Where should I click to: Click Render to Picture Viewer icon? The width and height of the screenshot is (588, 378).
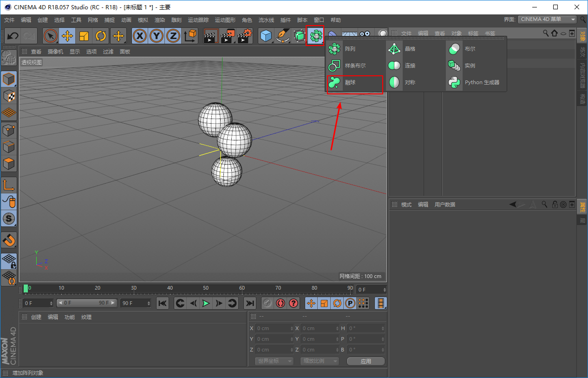click(228, 36)
